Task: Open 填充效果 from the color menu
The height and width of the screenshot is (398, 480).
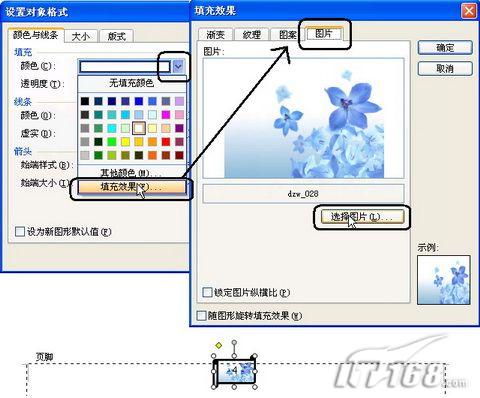Action: click(x=131, y=187)
